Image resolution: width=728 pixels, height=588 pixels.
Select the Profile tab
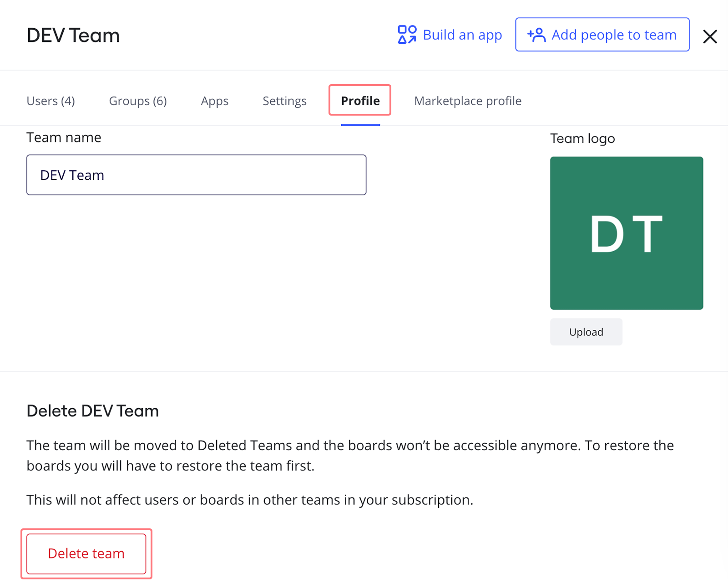point(360,101)
